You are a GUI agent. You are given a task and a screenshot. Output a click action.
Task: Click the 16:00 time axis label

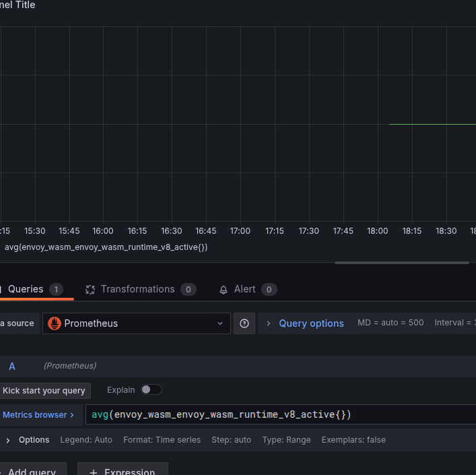(x=102, y=231)
